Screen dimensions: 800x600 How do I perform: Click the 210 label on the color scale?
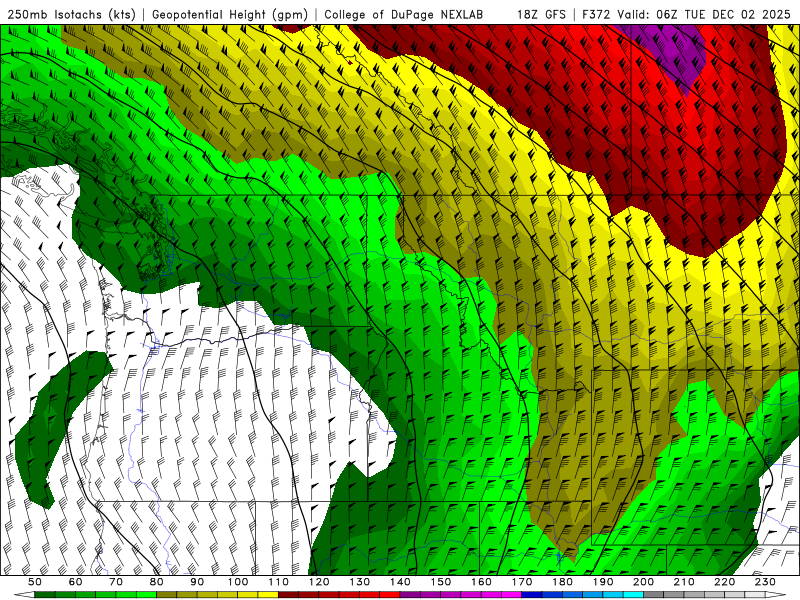coord(684,582)
